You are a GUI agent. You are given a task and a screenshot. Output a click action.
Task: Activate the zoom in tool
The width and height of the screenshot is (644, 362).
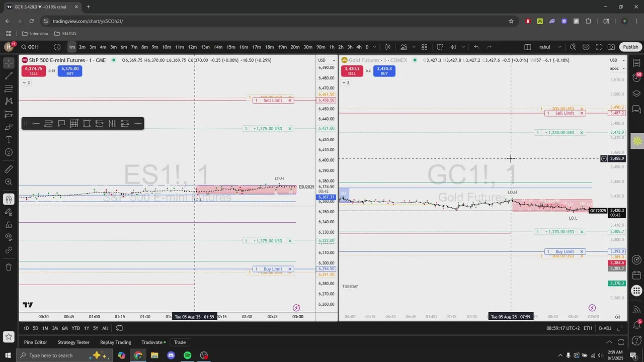tap(9, 182)
